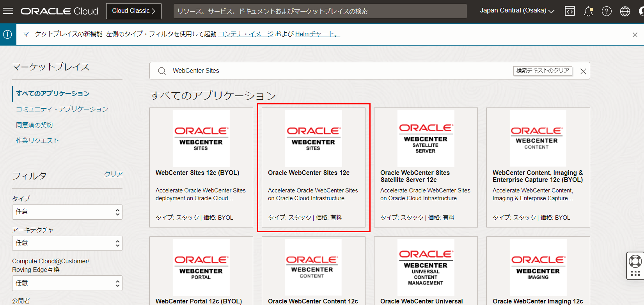Click the 検索テキストのクリア button
Screen dimensions: 644x305
click(x=543, y=71)
